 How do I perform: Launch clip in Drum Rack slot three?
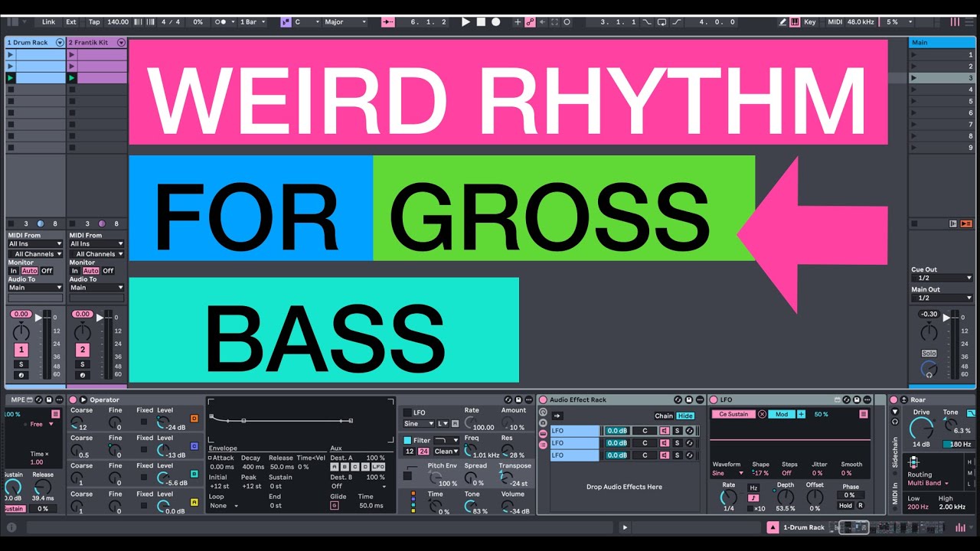pos(11,78)
